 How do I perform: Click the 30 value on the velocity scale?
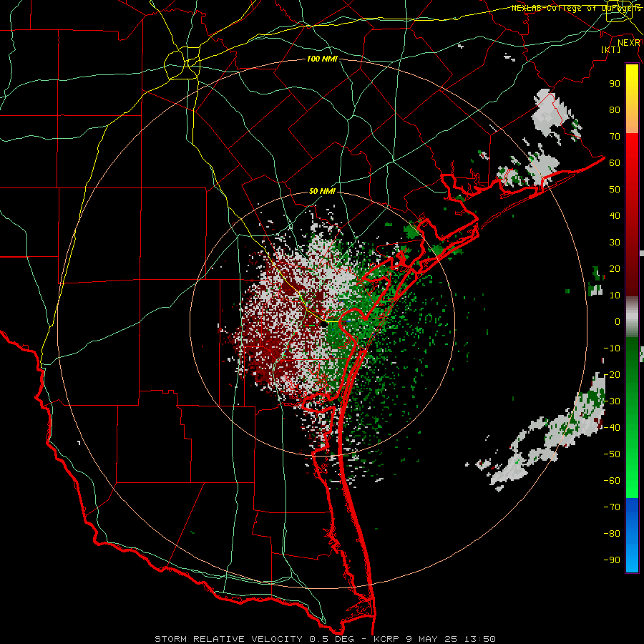pyautogui.click(x=615, y=243)
